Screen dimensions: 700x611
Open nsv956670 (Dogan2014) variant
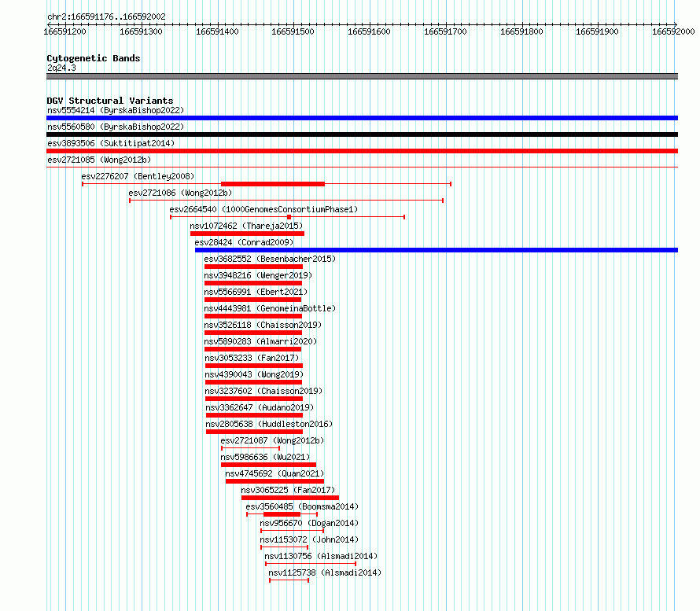pyautogui.click(x=309, y=523)
